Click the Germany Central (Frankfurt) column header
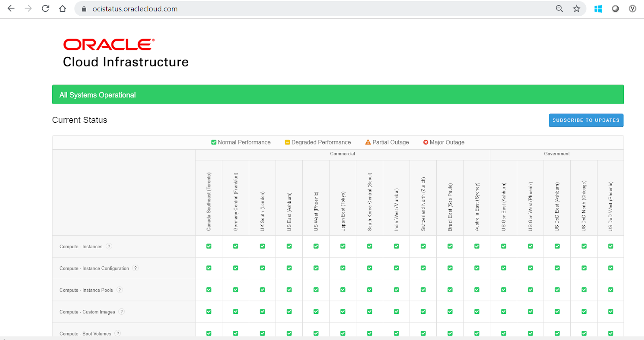Screen dimensions: 644x340 click(x=235, y=202)
